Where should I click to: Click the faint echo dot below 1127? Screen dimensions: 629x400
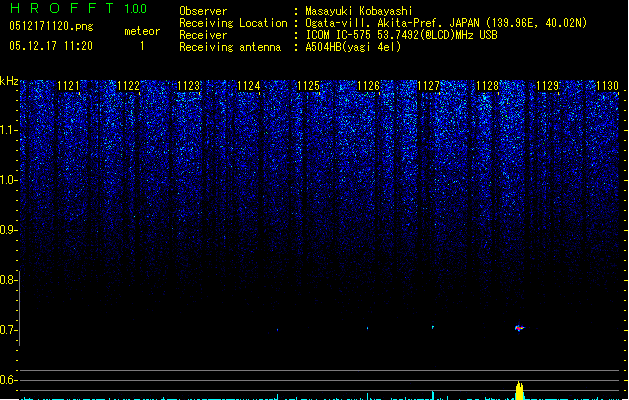433,327
